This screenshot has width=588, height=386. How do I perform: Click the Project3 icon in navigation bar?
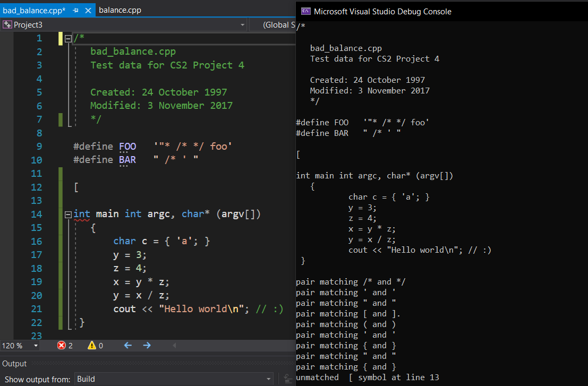(7, 25)
